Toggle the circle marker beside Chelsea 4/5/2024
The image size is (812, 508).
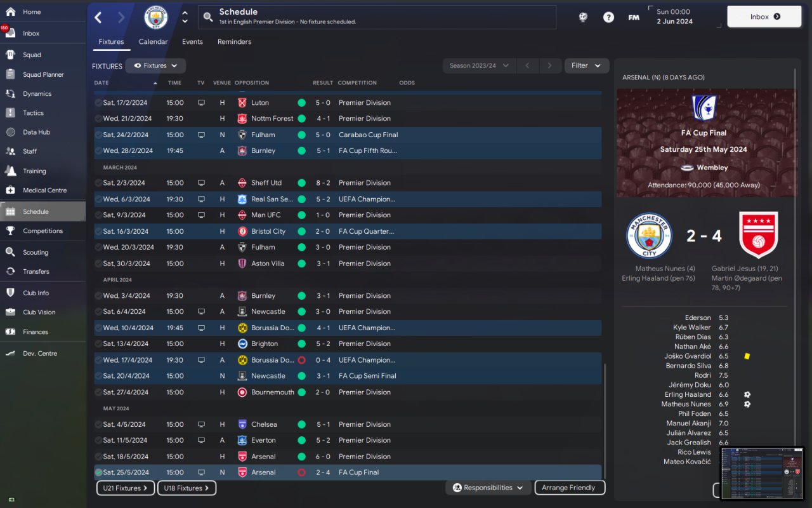tap(98, 424)
